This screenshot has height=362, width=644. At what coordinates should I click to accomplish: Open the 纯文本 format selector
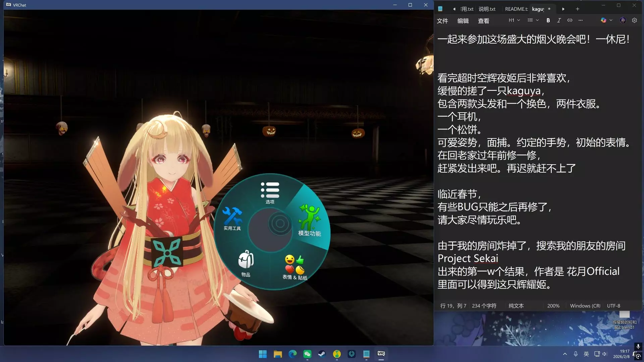click(x=516, y=306)
